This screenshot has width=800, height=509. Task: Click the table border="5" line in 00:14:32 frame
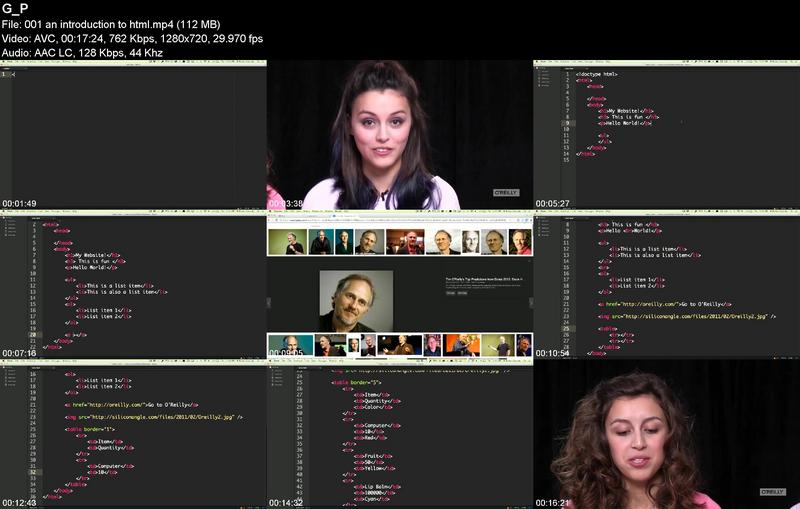click(357, 382)
